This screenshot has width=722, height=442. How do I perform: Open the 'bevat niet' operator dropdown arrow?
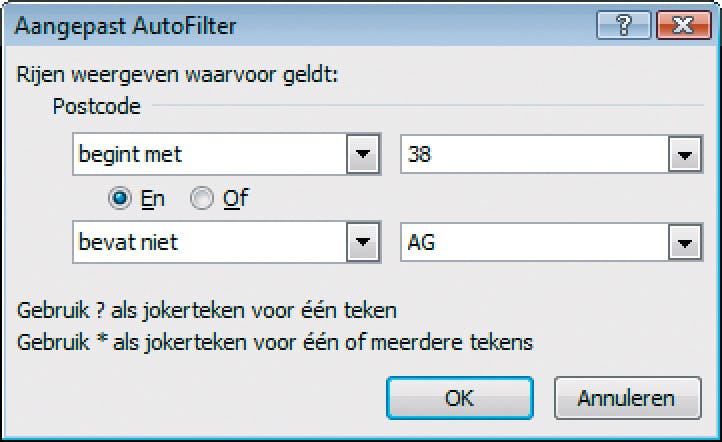[360, 242]
